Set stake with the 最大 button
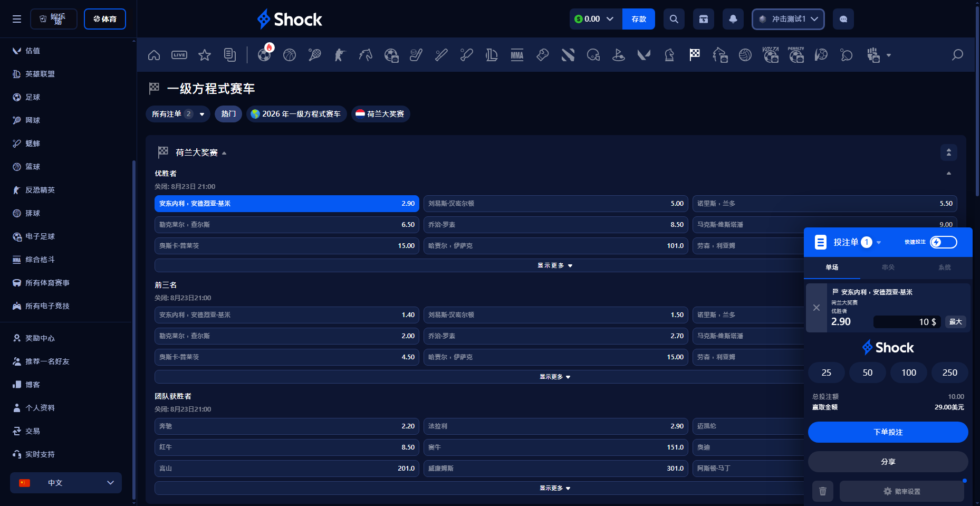The height and width of the screenshot is (506, 980). click(956, 322)
